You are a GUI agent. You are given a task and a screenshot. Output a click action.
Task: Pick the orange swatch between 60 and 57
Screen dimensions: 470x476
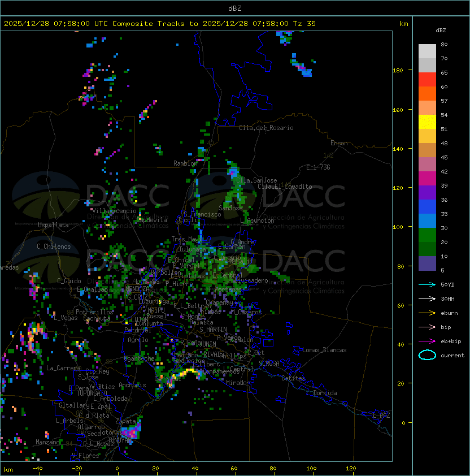point(427,93)
